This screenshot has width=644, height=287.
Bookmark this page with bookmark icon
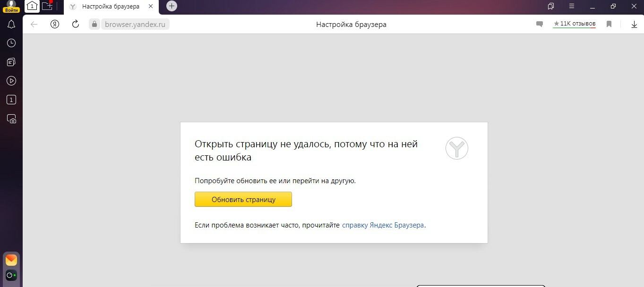[x=609, y=24]
